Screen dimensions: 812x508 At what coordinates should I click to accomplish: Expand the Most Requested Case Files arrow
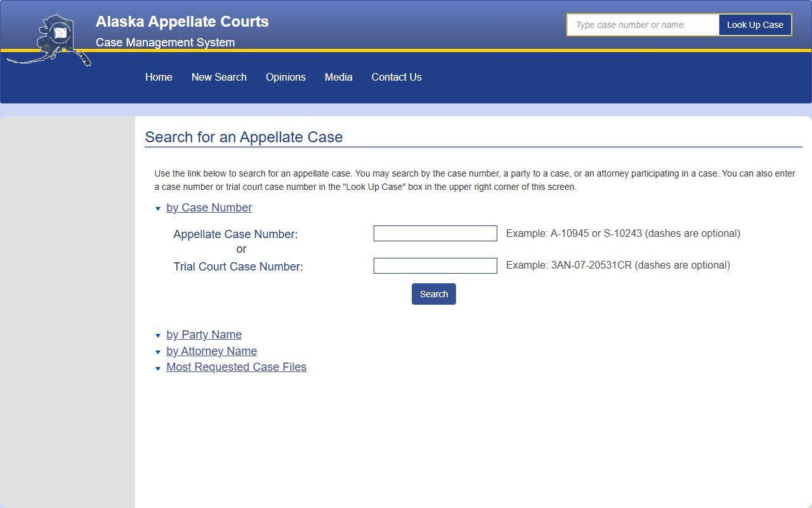pyautogui.click(x=158, y=368)
